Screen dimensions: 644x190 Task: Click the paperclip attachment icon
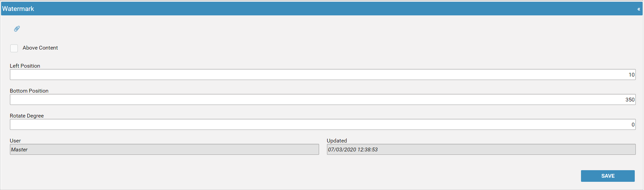[x=17, y=29]
